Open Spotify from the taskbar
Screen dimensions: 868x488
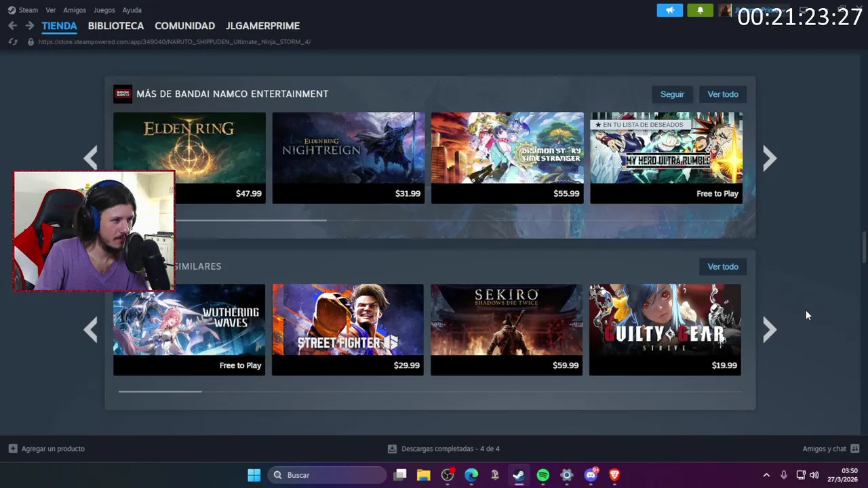click(x=543, y=475)
